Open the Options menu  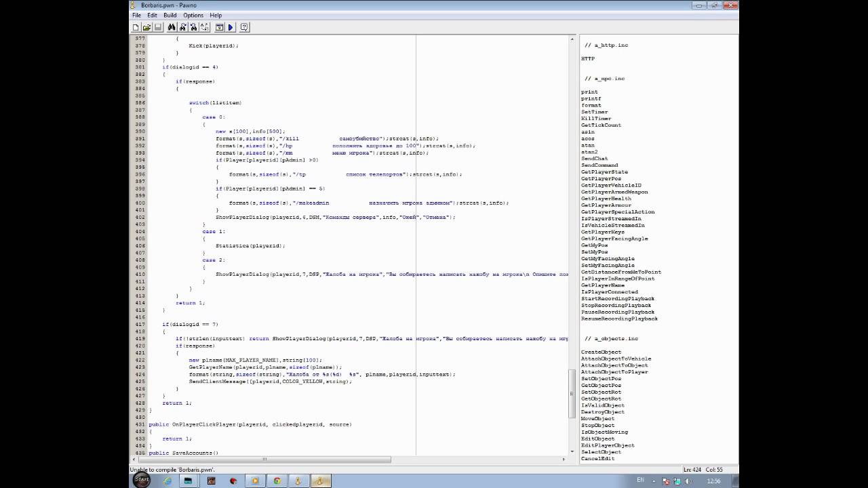pos(193,15)
